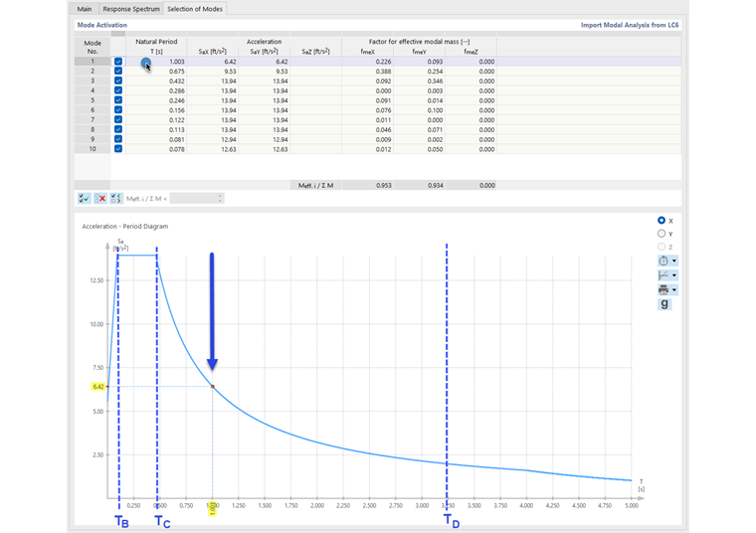
Task: Open the axes settings dropdown arrow
Action: 675,275
